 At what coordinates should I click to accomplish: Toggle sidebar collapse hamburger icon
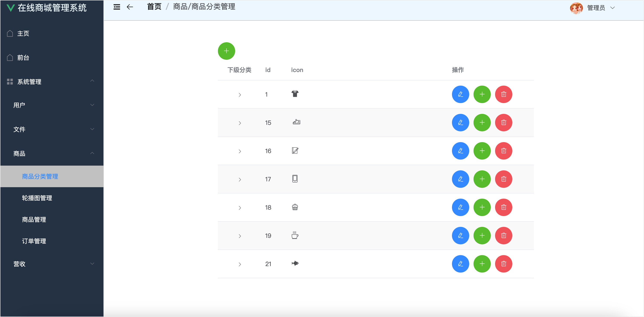point(117,7)
